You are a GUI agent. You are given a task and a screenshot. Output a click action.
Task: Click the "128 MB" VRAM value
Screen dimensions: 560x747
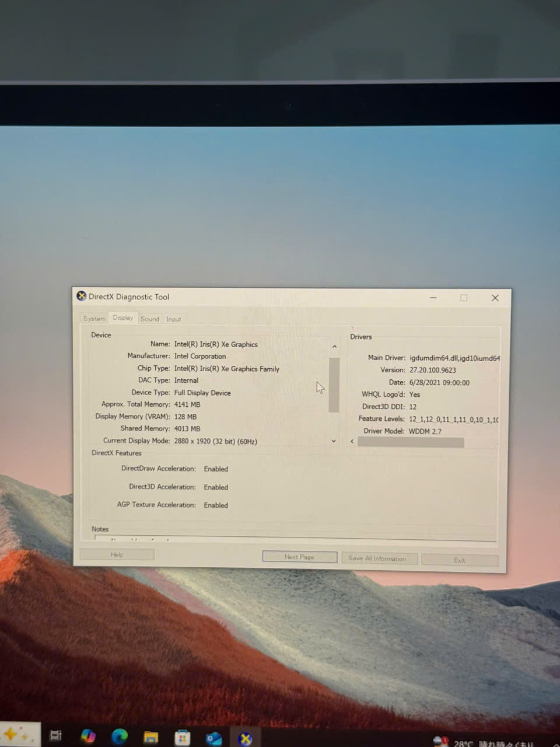(185, 417)
